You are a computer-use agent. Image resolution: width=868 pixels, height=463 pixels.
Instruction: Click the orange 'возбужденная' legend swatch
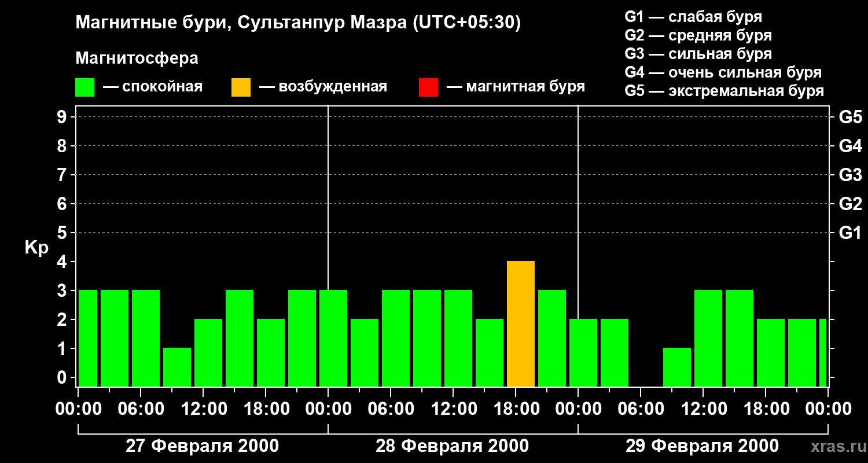click(241, 87)
